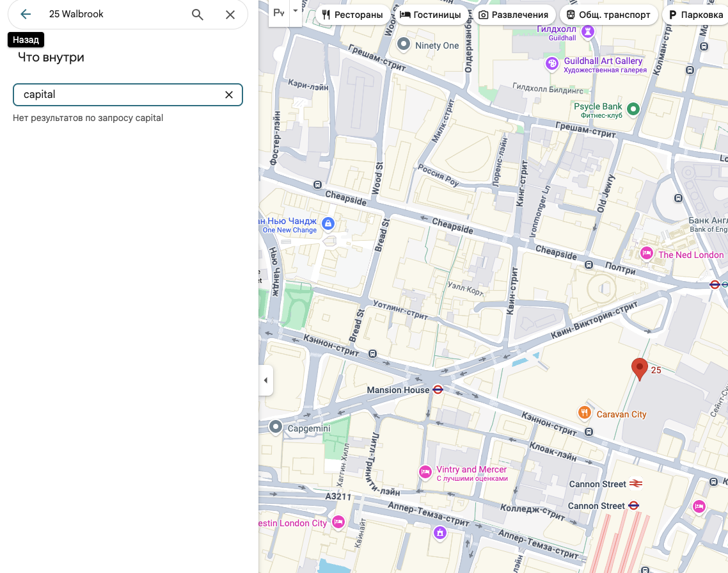Open the Общ. транспорт category tab
This screenshot has width=728, height=573.
(608, 15)
